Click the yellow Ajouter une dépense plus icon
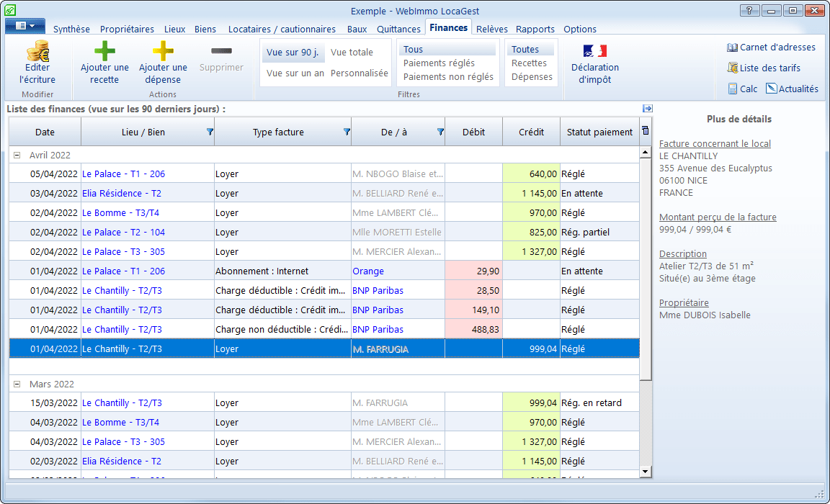 click(x=163, y=51)
